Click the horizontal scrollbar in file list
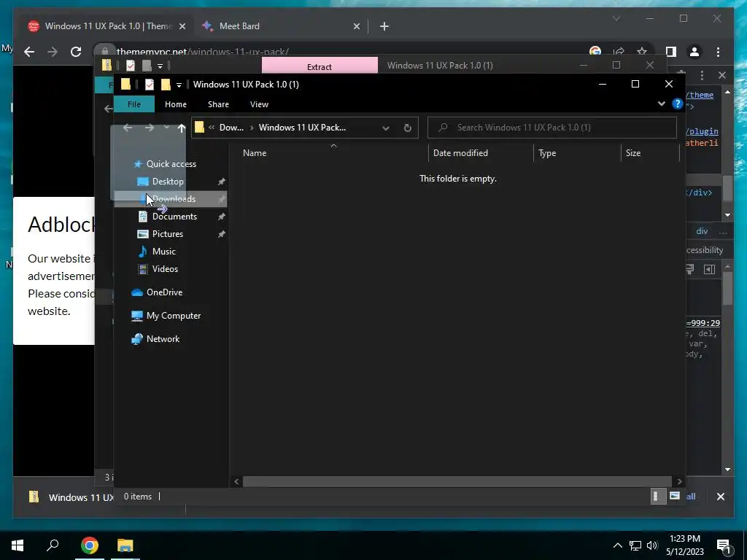Image resolution: width=747 pixels, height=560 pixels. coord(457,481)
